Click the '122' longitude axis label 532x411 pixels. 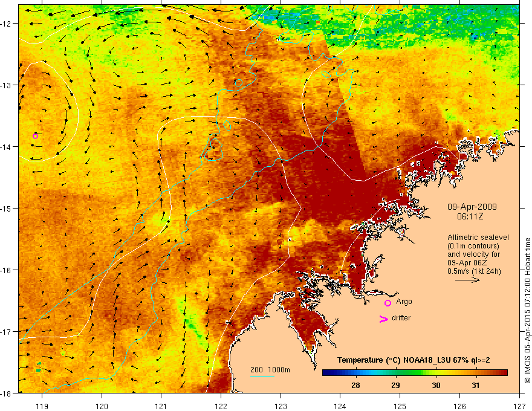click(221, 406)
